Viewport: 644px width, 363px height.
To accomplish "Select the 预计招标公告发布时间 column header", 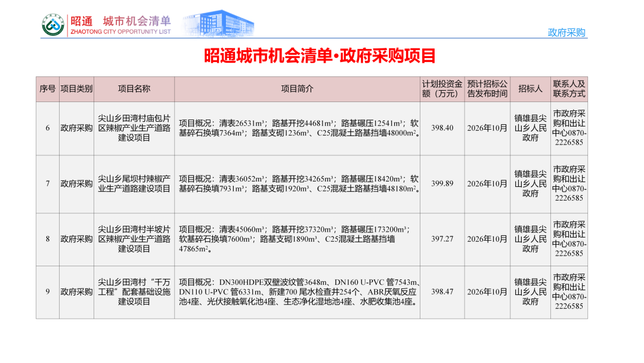I will tap(487, 89).
